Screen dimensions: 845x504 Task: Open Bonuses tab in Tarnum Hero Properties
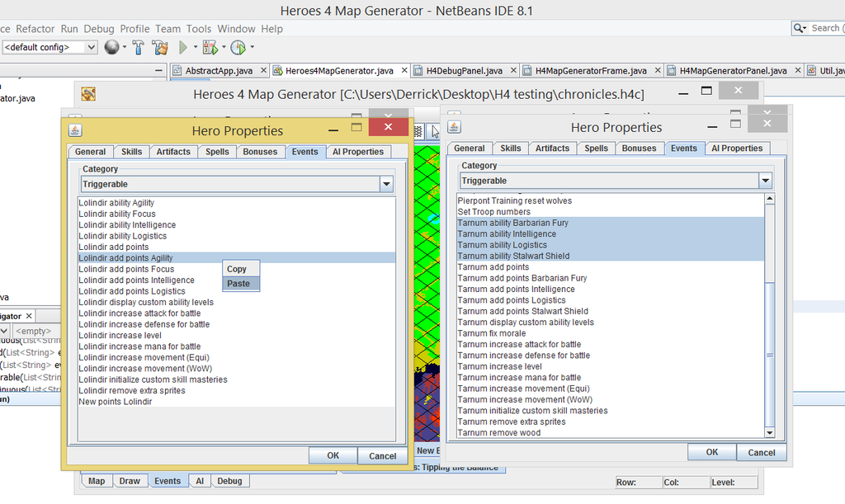coord(640,148)
